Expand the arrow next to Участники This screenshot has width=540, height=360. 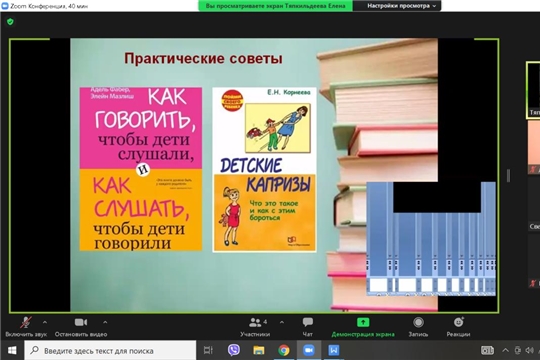[x=282, y=322]
